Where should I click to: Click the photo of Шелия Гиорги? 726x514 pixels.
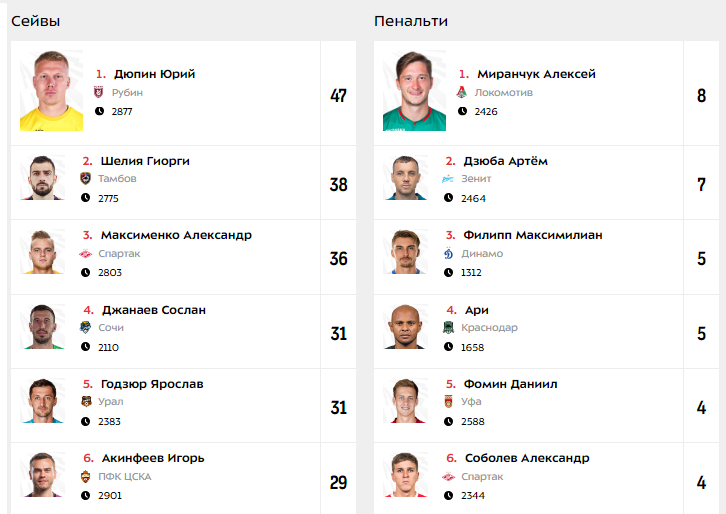pyautogui.click(x=42, y=178)
